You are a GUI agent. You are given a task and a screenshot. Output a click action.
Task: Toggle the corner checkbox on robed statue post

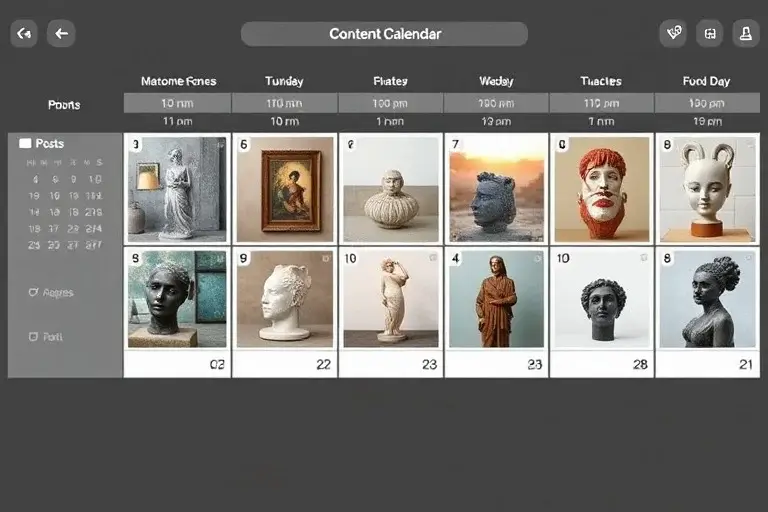pos(539,258)
